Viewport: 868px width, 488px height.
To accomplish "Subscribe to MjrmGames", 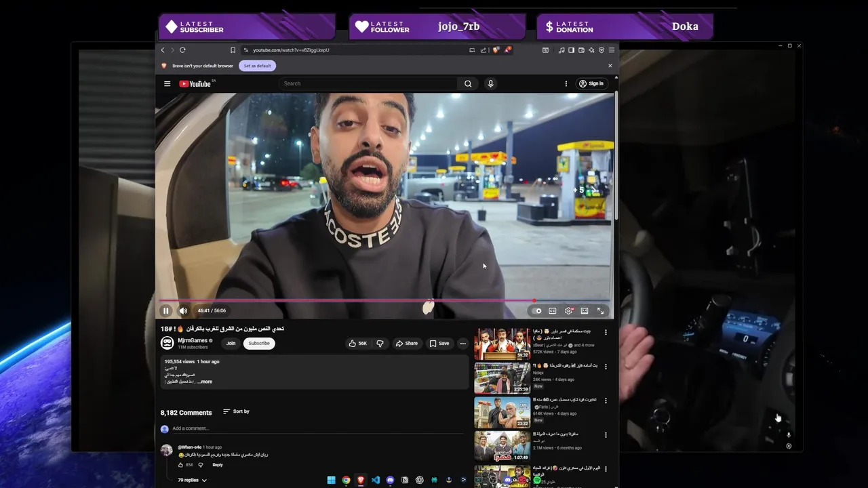I will click(x=259, y=344).
